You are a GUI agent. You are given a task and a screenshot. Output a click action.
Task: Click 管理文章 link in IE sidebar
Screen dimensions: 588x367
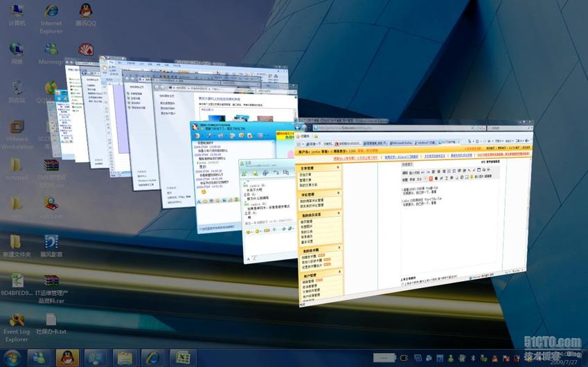305,180
